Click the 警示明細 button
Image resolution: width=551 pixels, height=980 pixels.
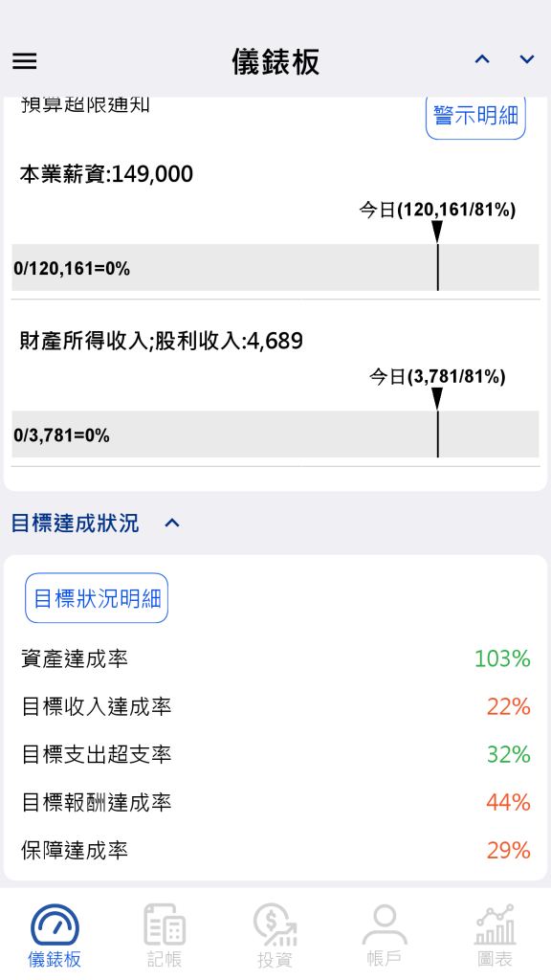(475, 116)
